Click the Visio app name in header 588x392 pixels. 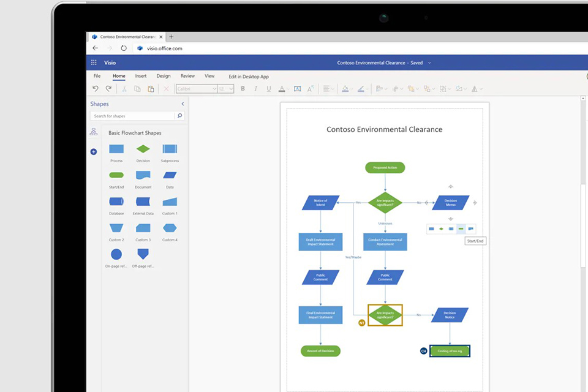tap(110, 62)
